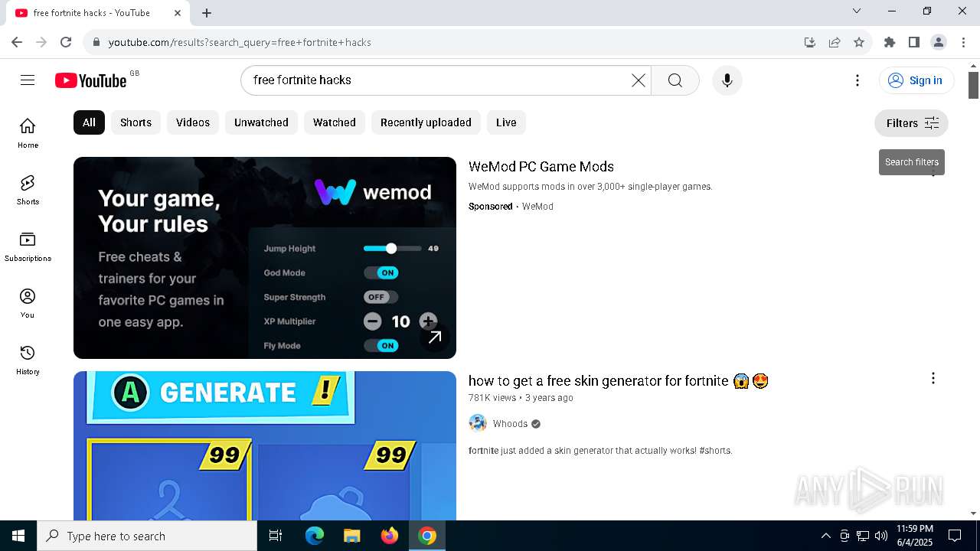This screenshot has width=980, height=551.
Task: Toggle the browser side panel
Action: coord(913,42)
